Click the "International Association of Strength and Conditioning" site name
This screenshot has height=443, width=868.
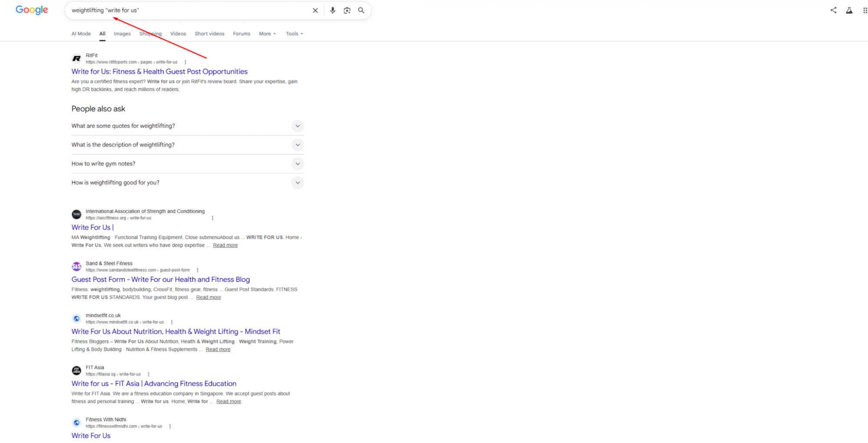145,211
